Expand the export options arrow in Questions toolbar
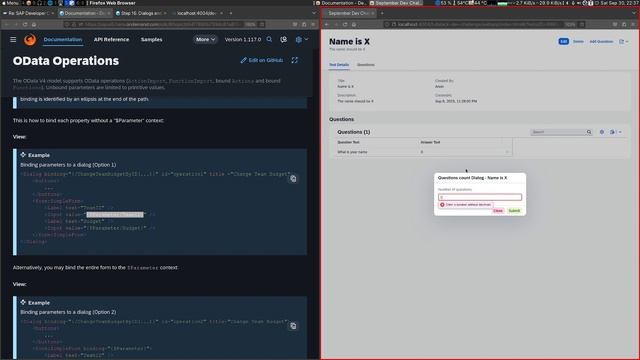Image resolution: width=640 pixels, height=360 pixels. [x=620, y=132]
